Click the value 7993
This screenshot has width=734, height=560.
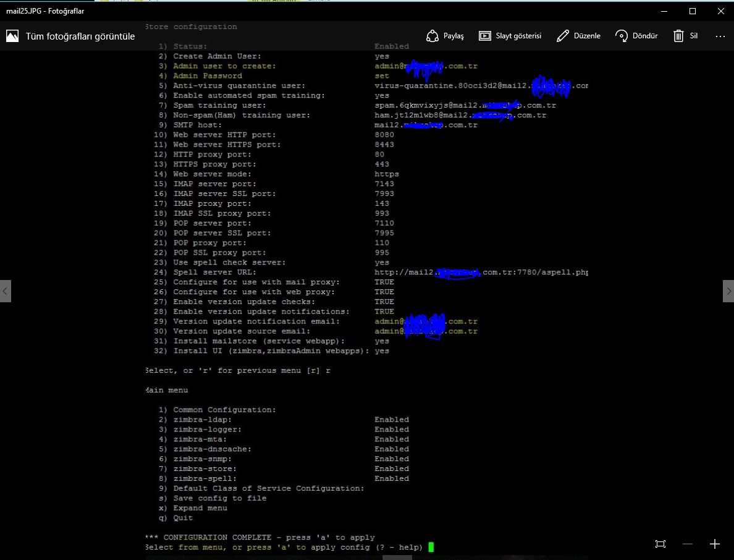(384, 194)
